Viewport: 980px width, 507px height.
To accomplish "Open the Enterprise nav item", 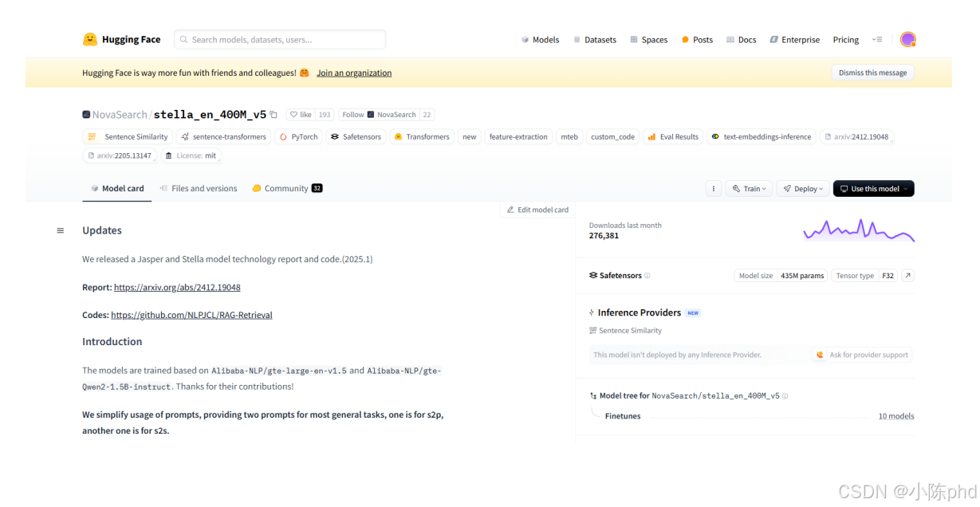I will (794, 40).
